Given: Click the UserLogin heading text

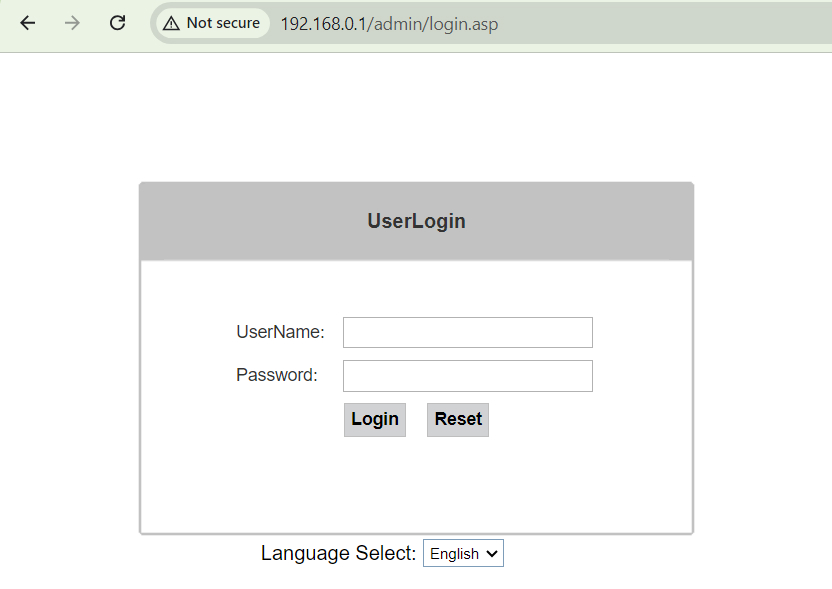Looking at the screenshot, I should tap(416, 221).
